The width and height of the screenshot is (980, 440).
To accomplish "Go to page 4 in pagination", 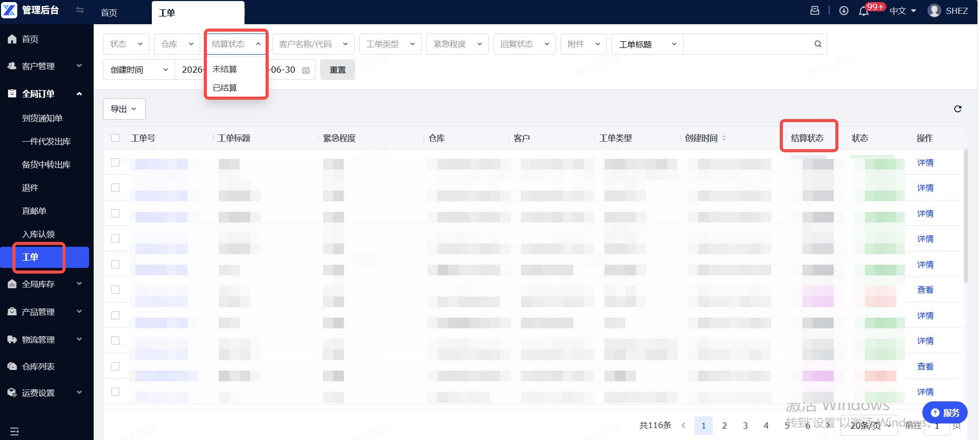I will coord(766,425).
